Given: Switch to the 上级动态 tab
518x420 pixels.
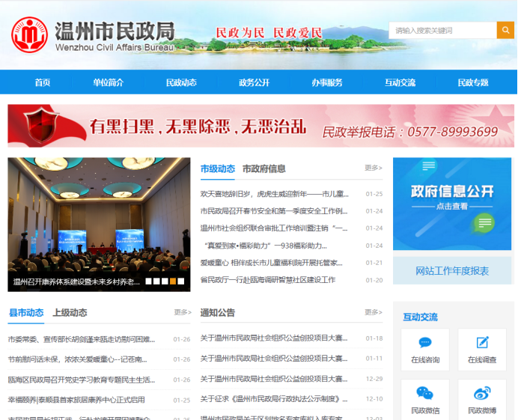Looking at the screenshot, I should coord(70,313).
